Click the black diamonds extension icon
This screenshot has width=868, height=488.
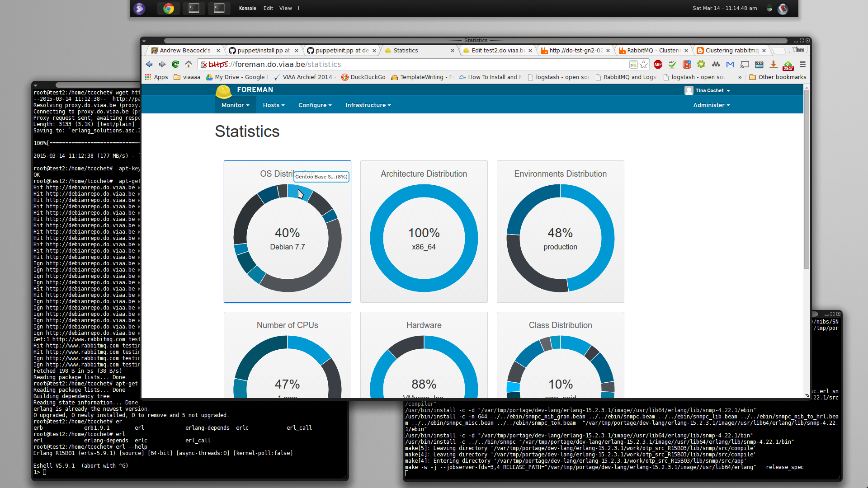716,65
